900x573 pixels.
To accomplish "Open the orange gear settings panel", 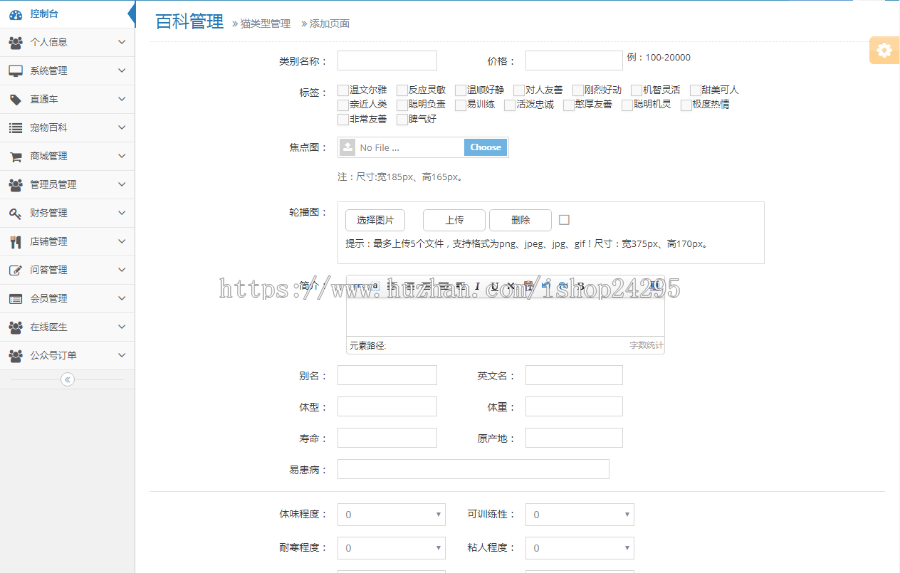I will (x=884, y=51).
